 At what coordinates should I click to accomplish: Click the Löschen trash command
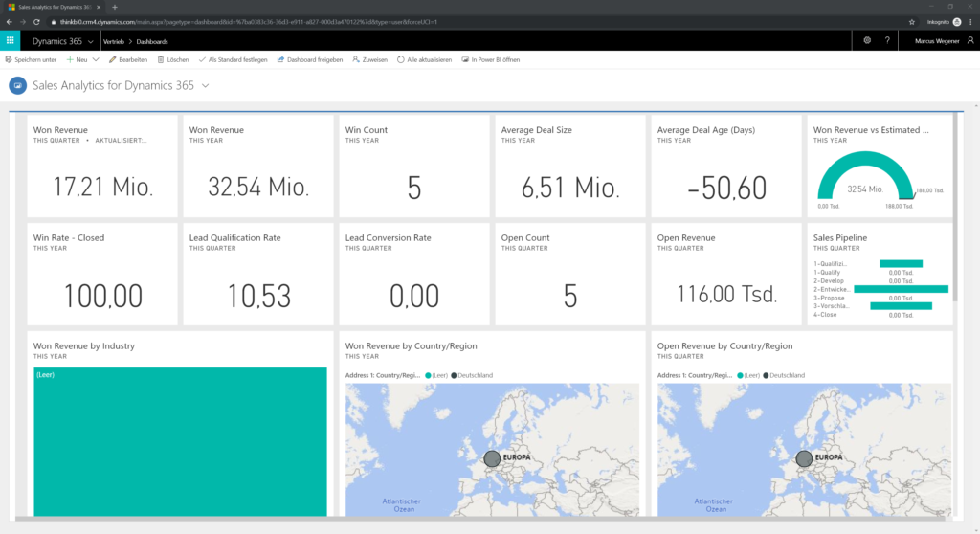click(x=172, y=60)
